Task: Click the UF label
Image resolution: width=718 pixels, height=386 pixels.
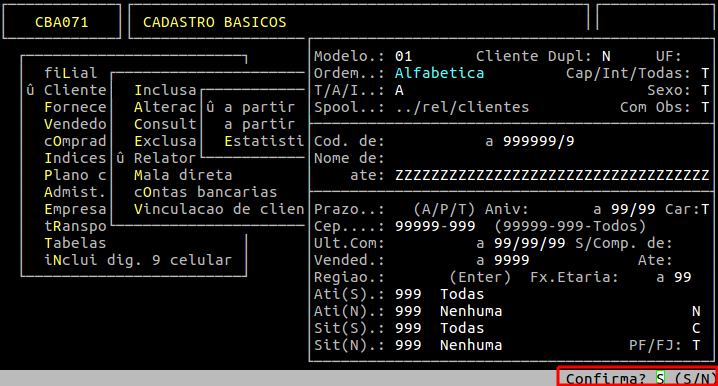Action: point(669,56)
